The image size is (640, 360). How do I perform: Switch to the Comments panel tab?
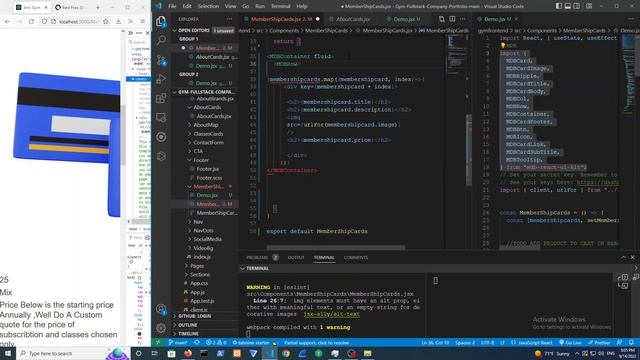[356, 257]
